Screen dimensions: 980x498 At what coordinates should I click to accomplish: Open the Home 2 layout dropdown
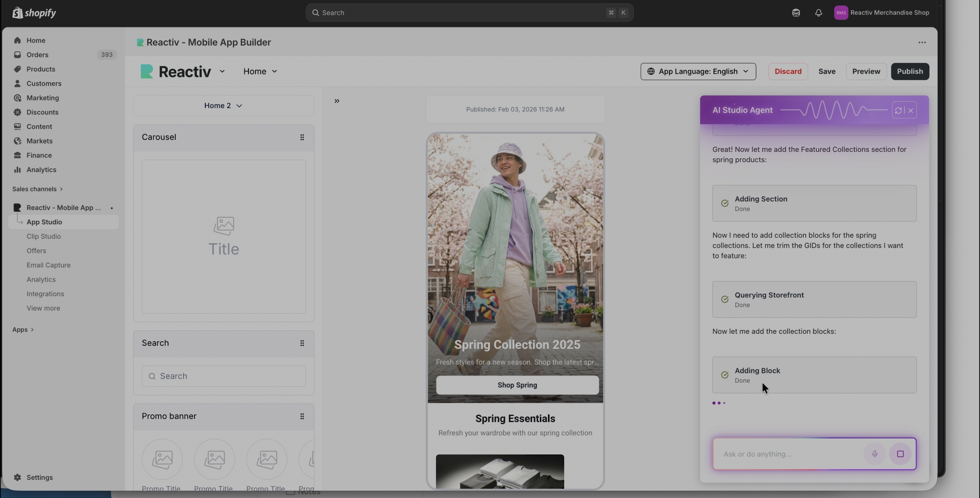223,106
